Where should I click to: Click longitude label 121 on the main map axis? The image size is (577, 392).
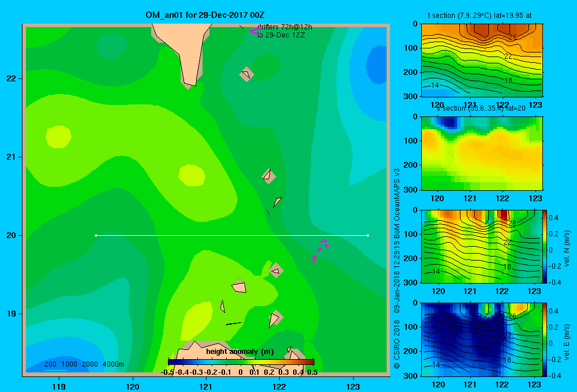206,386
